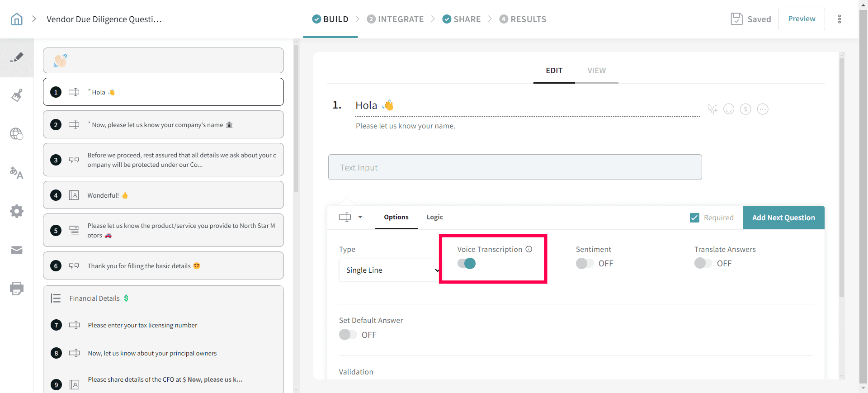Screen dimensions: 868x393
Task: Open the email envelope sidebar icon
Action: pos(17,250)
